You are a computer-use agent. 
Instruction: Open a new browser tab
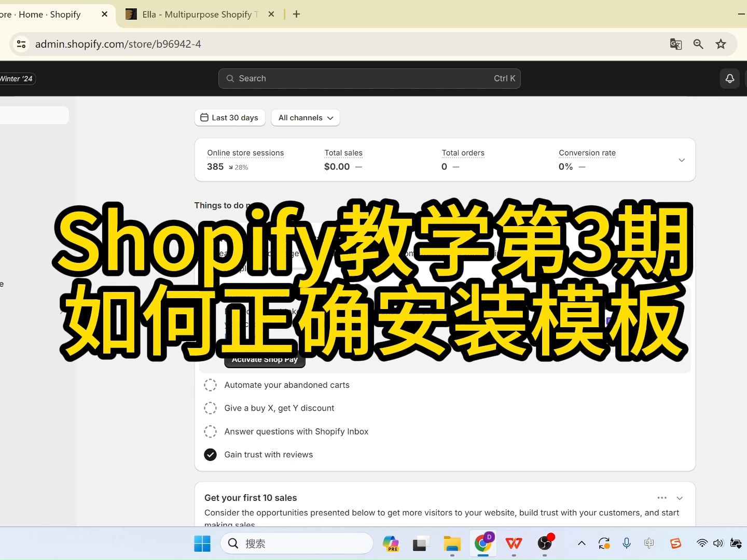296,14
